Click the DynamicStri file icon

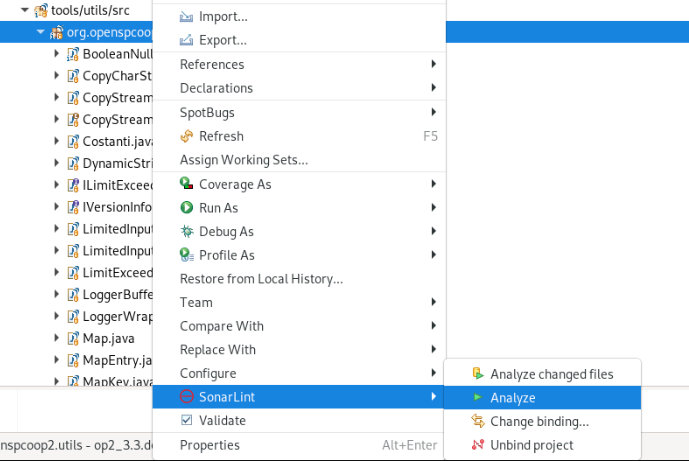pos(73,163)
